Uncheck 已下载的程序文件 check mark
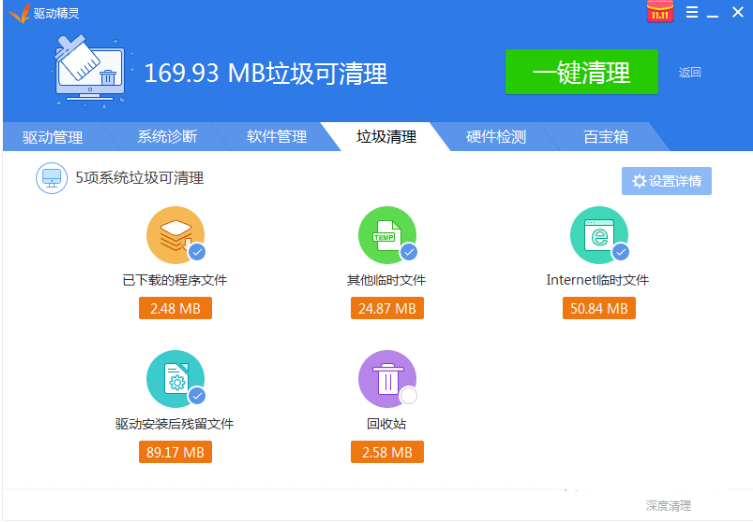Image resolution: width=753 pixels, height=522 pixels. tap(197, 252)
